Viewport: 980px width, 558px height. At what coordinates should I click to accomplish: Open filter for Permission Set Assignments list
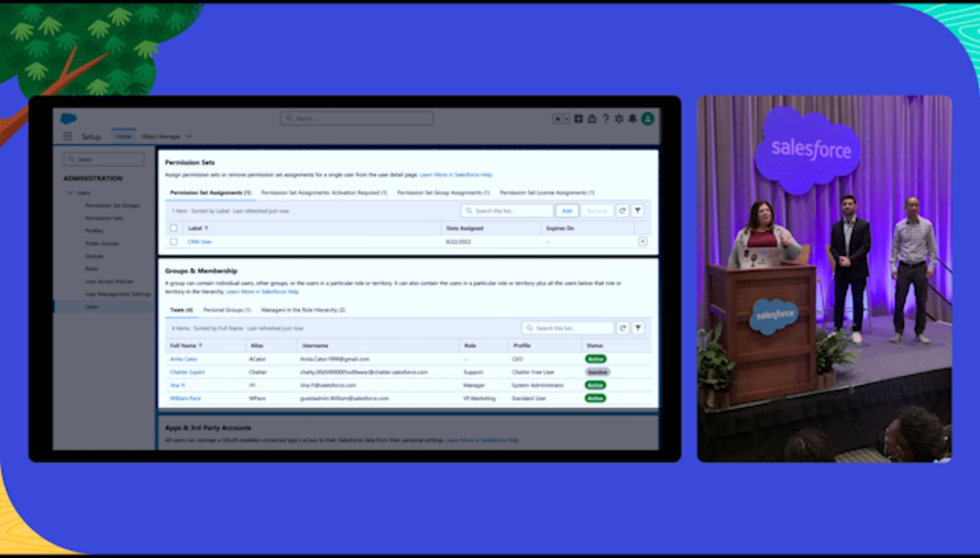(x=638, y=211)
